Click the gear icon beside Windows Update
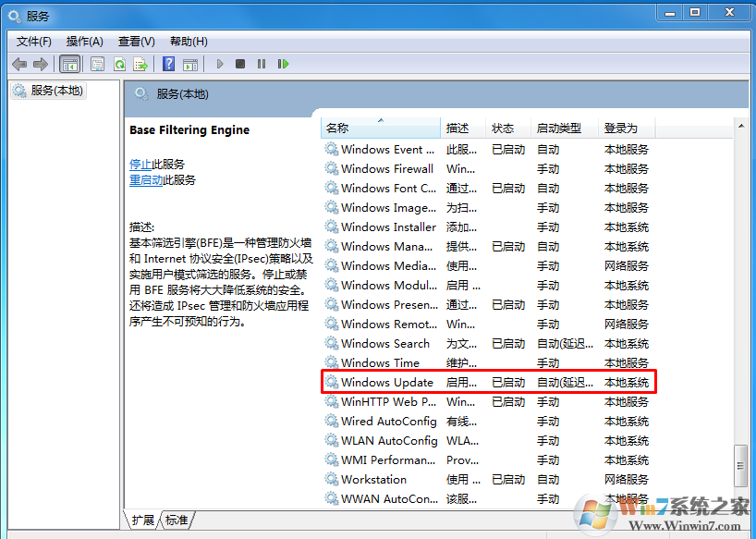 331,383
